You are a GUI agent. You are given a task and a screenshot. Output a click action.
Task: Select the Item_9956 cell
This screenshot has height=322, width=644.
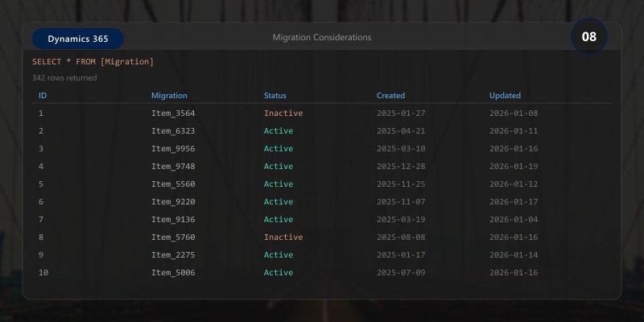coord(173,148)
